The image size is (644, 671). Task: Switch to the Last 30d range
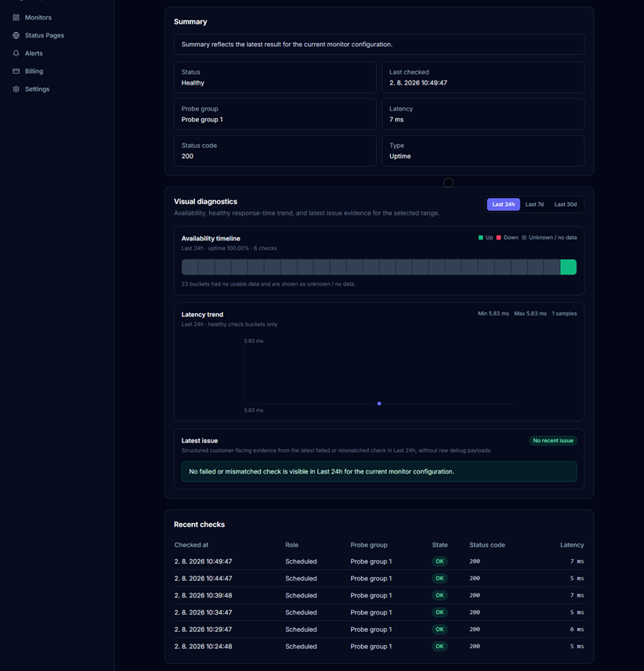click(565, 204)
